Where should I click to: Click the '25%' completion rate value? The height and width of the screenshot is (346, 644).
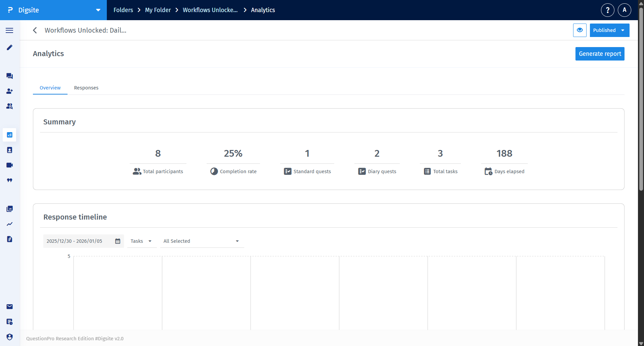coord(233,154)
